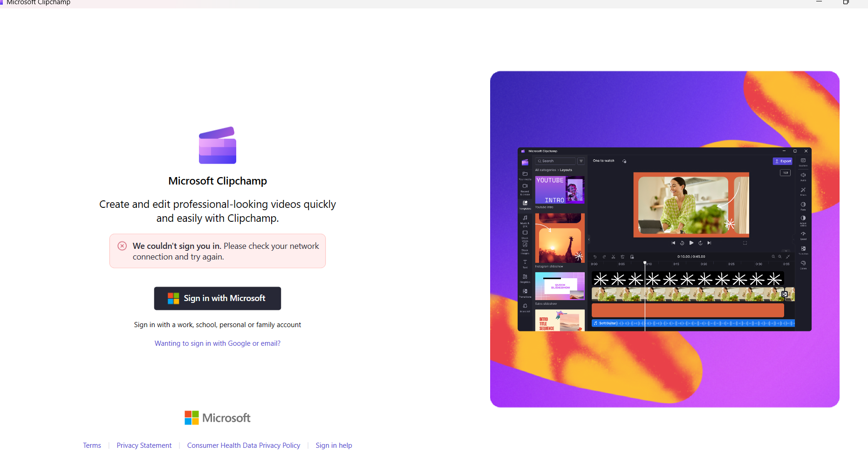Open the Text panel

click(525, 261)
